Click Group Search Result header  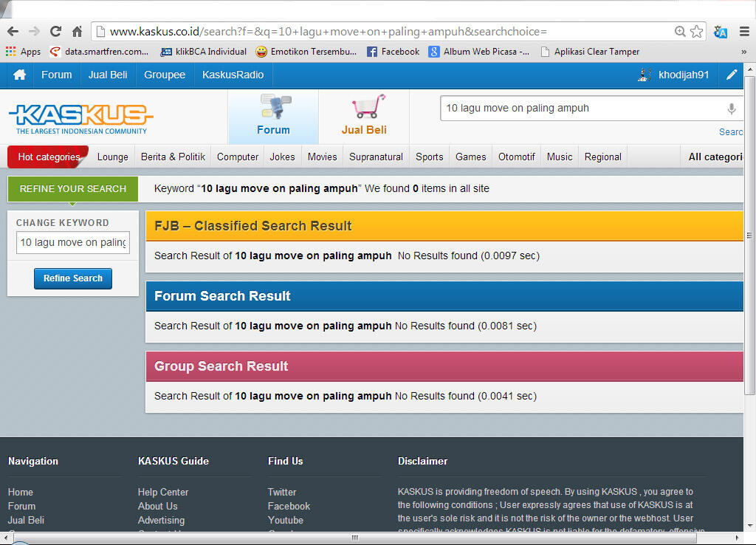444,366
